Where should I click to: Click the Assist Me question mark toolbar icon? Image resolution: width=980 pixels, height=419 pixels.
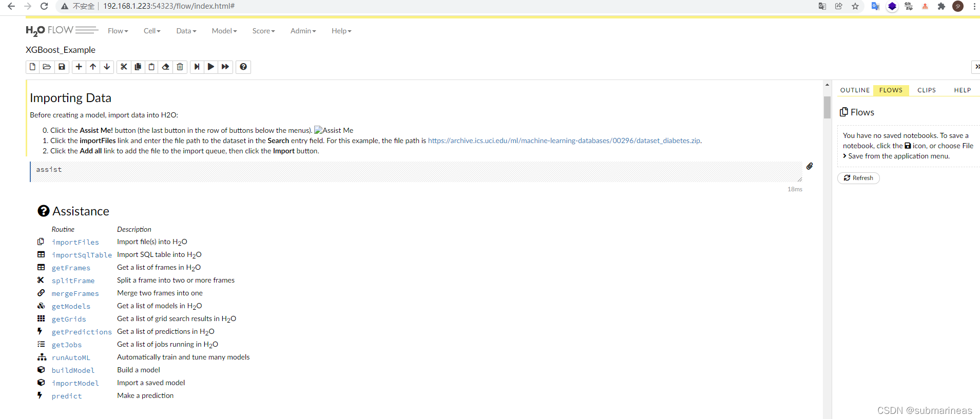point(243,67)
